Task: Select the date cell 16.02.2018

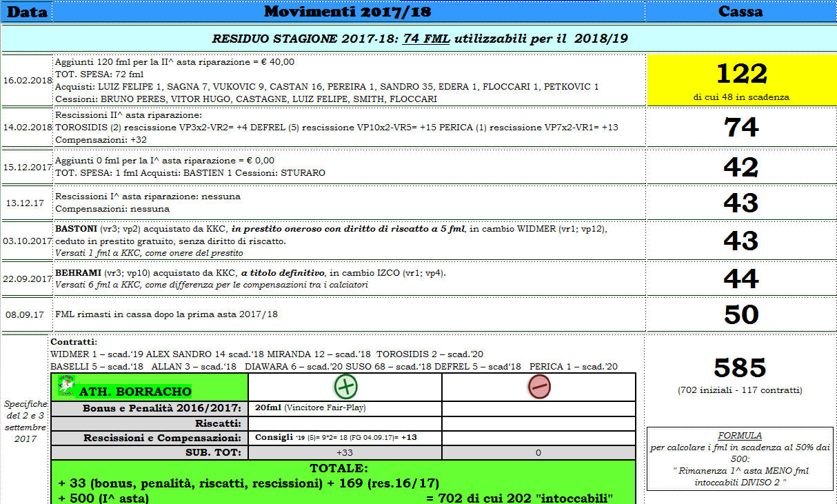Action: pyautogui.click(x=26, y=80)
